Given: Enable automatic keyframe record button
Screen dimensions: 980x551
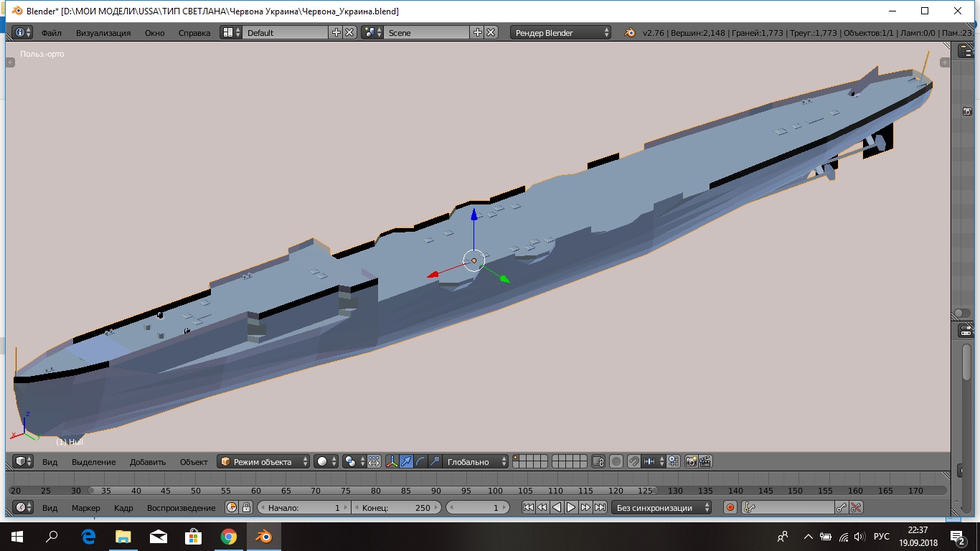Looking at the screenshot, I should tap(730, 507).
